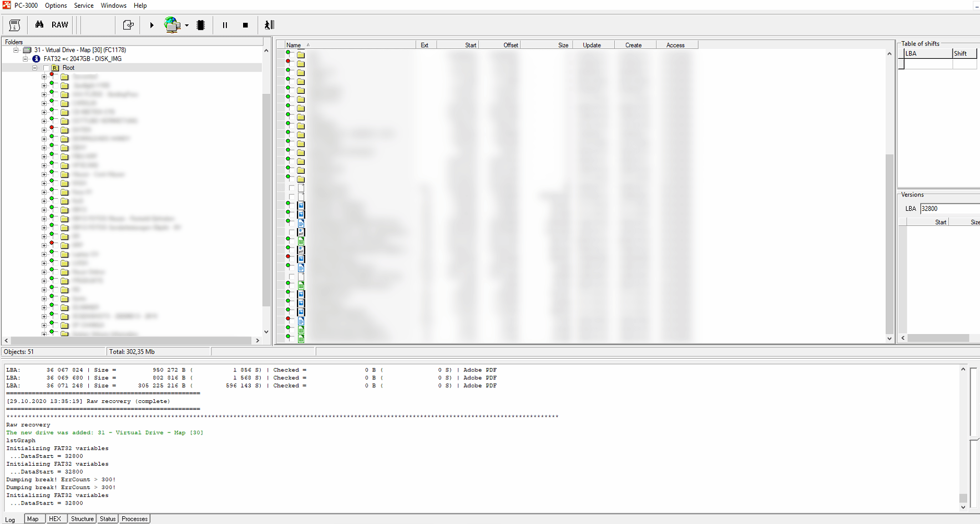The width and height of the screenshot is (980, 524).
Task: Select 31 - Virtual Drive - Map [30] entry
Action: tap(80, 50)
